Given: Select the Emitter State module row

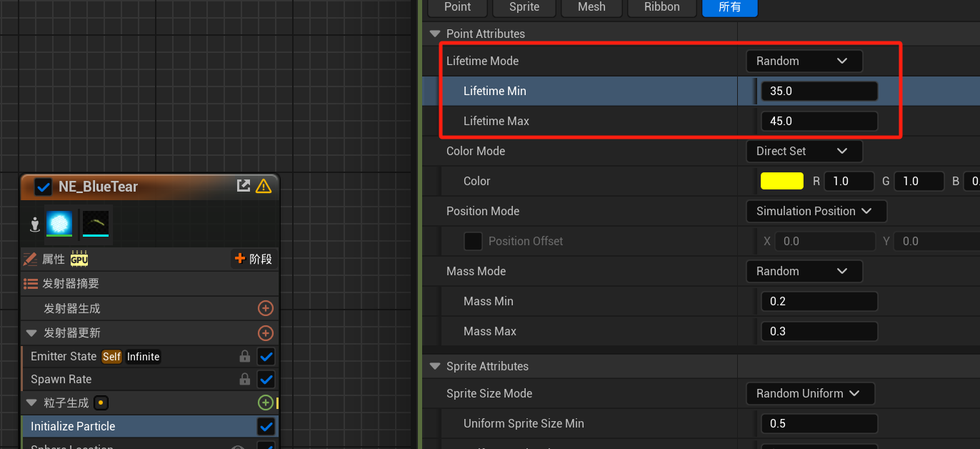Looking at the screenshot, I should [150, 356].
